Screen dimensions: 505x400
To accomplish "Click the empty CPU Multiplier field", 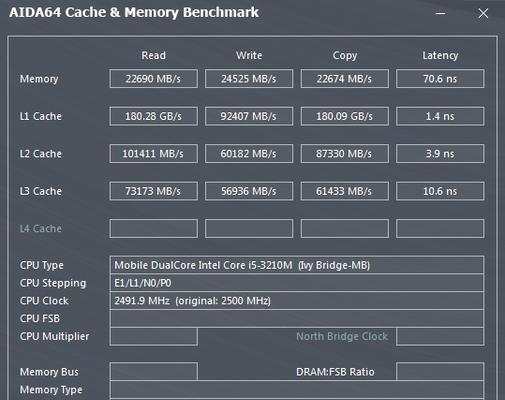I will coord(153,336).
